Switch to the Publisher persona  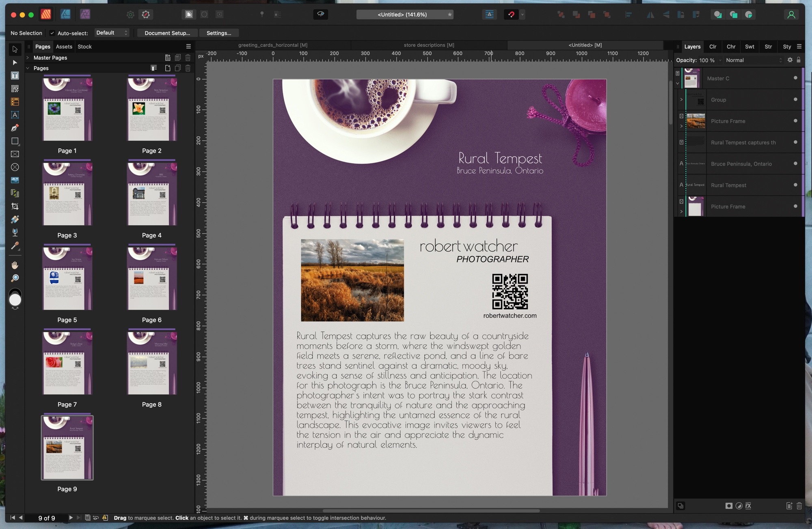coord(46,15)
